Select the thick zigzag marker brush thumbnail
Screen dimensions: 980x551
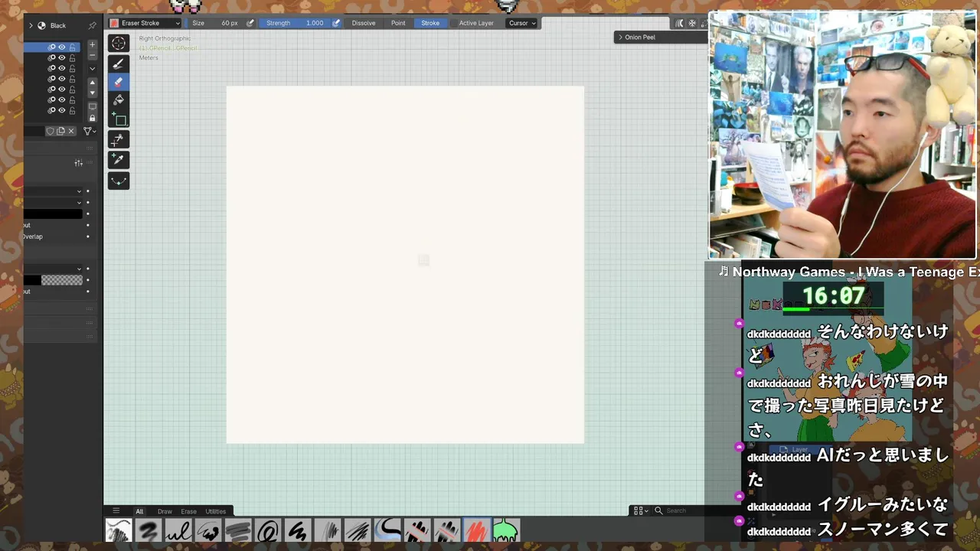(x=298, y=530)
